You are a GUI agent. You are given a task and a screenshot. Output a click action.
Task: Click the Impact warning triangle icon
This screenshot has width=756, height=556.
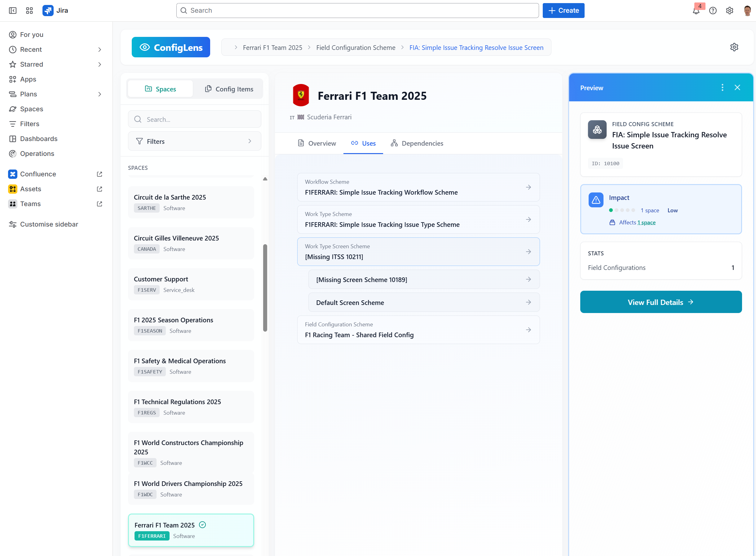[596, 200]
